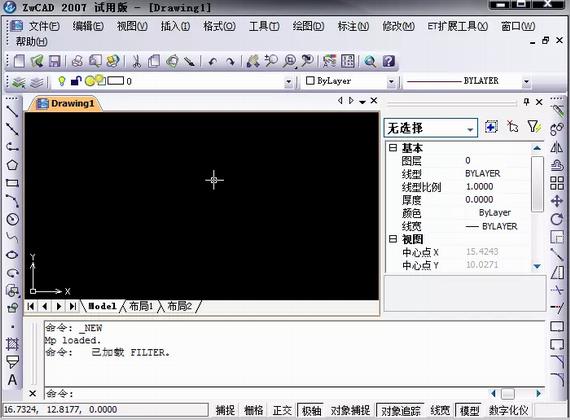
Task: Go to the first layout tab arrow
Action: 31,306
